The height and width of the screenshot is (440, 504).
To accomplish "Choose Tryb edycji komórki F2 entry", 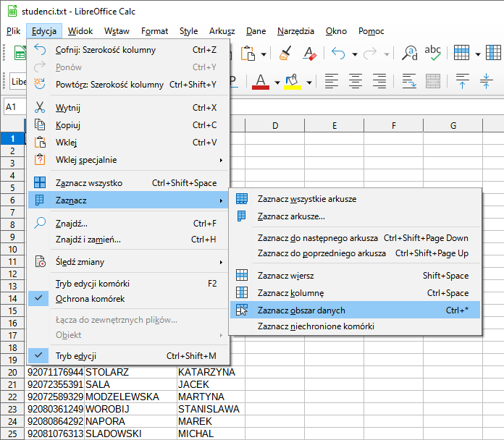I will [129, 284].
